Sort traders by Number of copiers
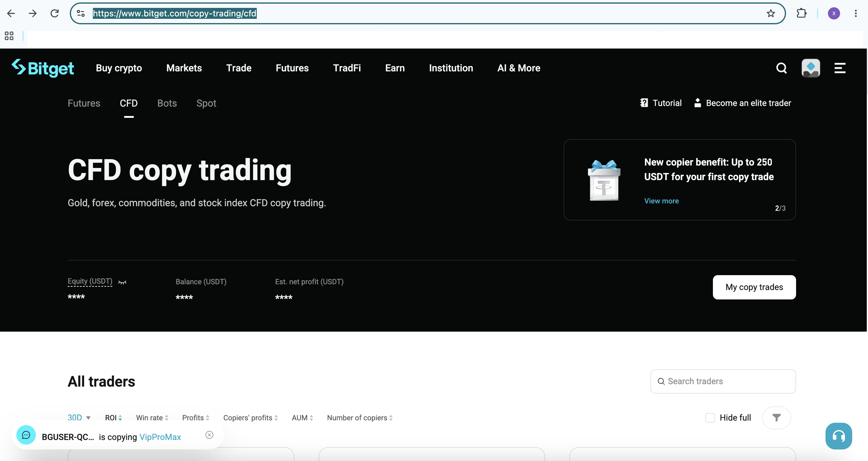 [x=360, y=418]
